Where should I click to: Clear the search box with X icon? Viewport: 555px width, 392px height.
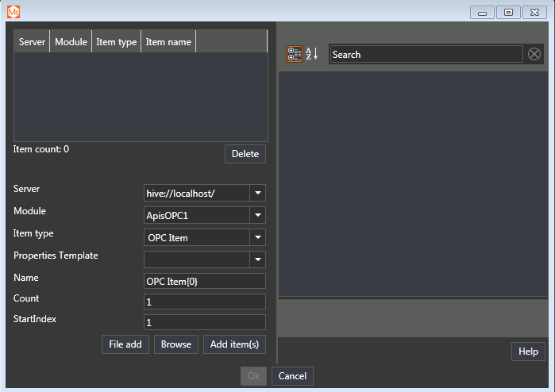point(534,54)
